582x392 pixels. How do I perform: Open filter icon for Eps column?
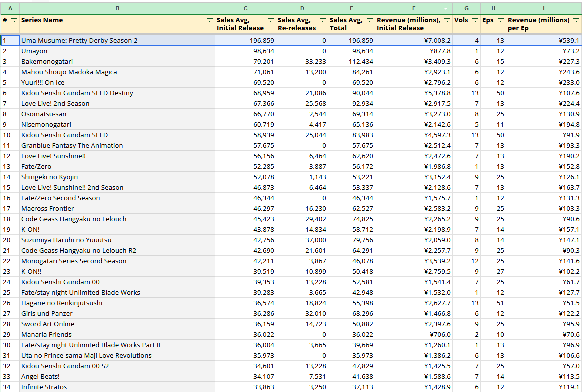[501, 20]
